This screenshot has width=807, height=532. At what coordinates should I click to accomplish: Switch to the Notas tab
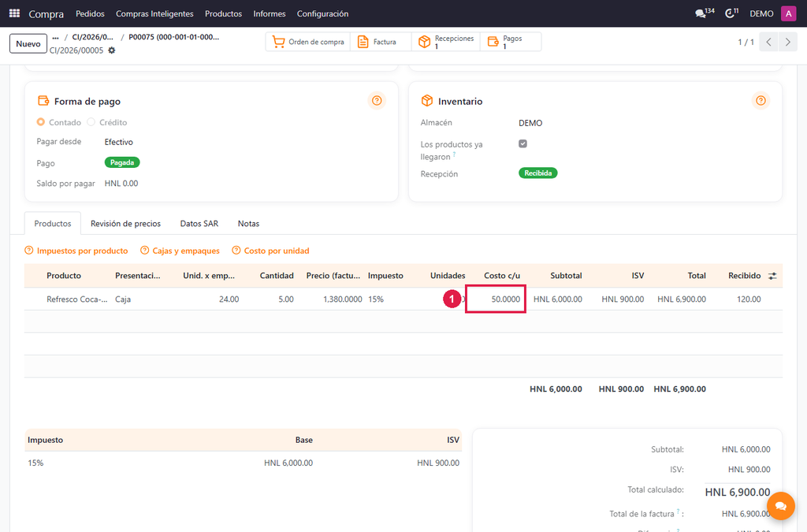(x=248, y=223)
